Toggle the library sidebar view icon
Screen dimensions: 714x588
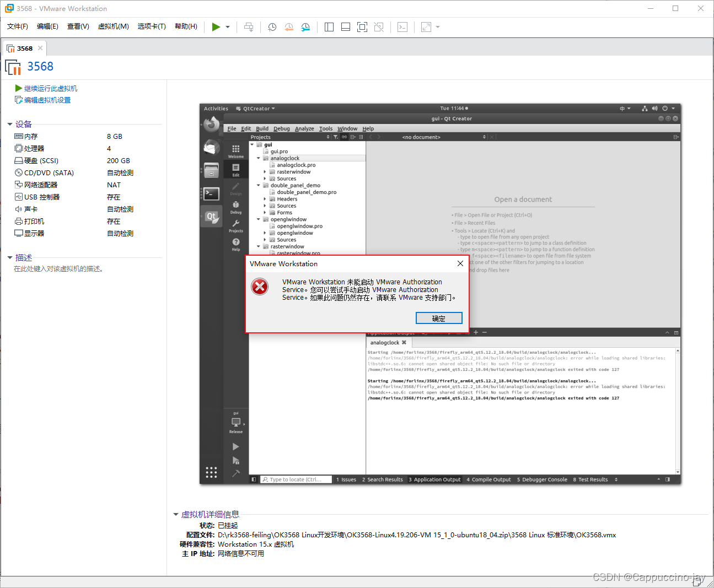tap(329, 27)
